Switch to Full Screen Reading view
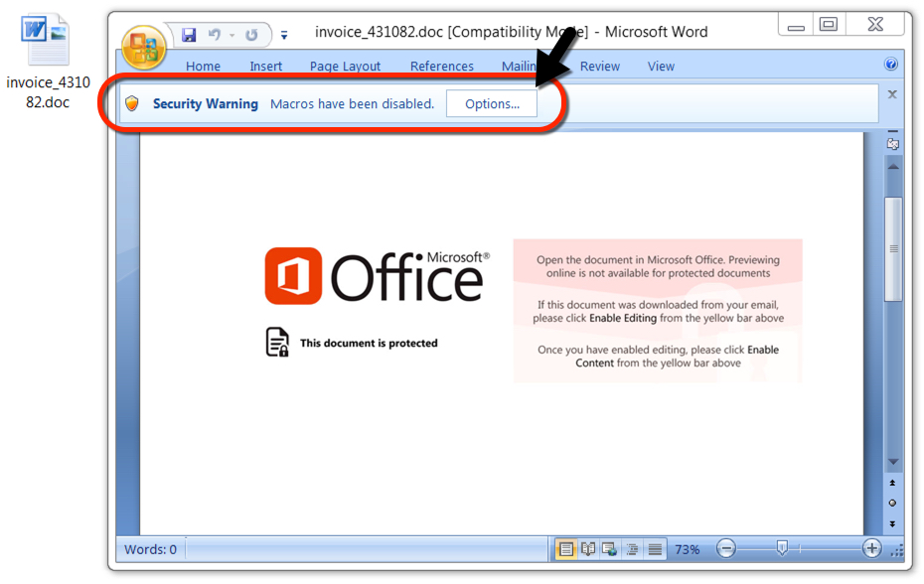Viewport: 924px width, 584px height. point(588,550)
